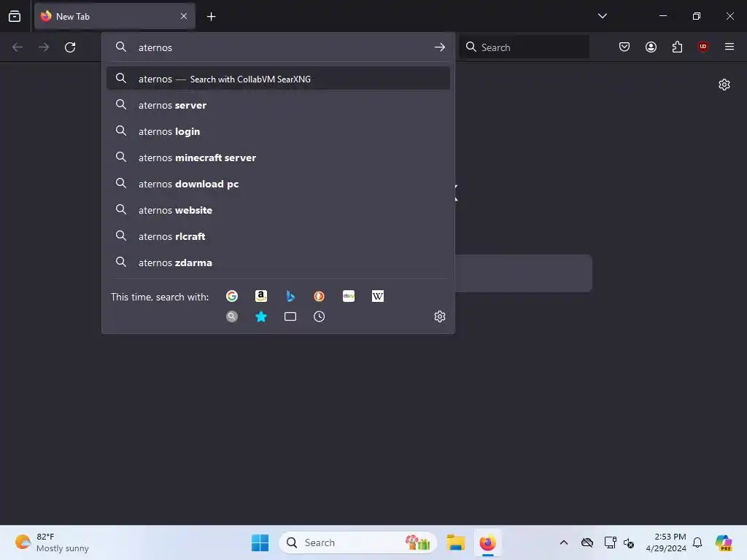Show hidden system tray icons
The image size is (747, 560).
click(564, 542)
